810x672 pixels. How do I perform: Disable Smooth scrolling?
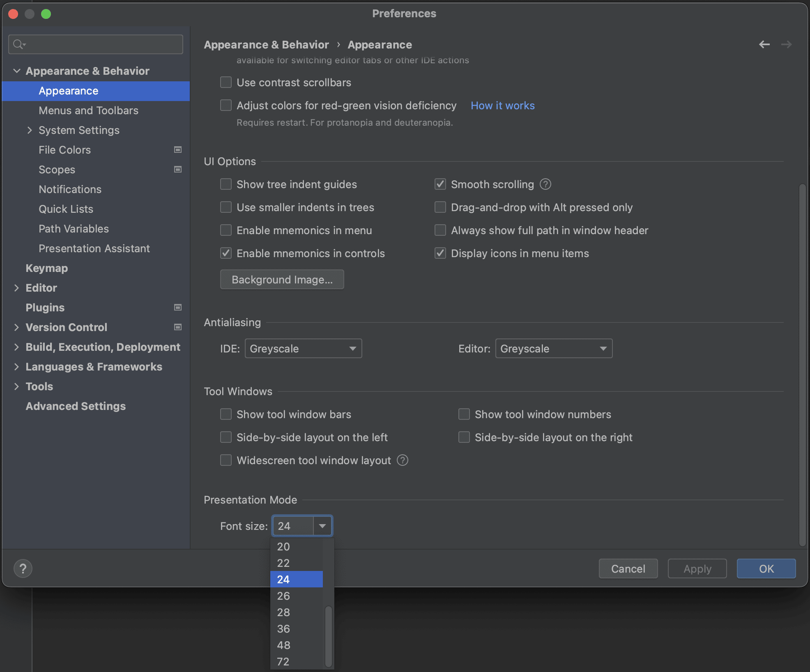440,184
